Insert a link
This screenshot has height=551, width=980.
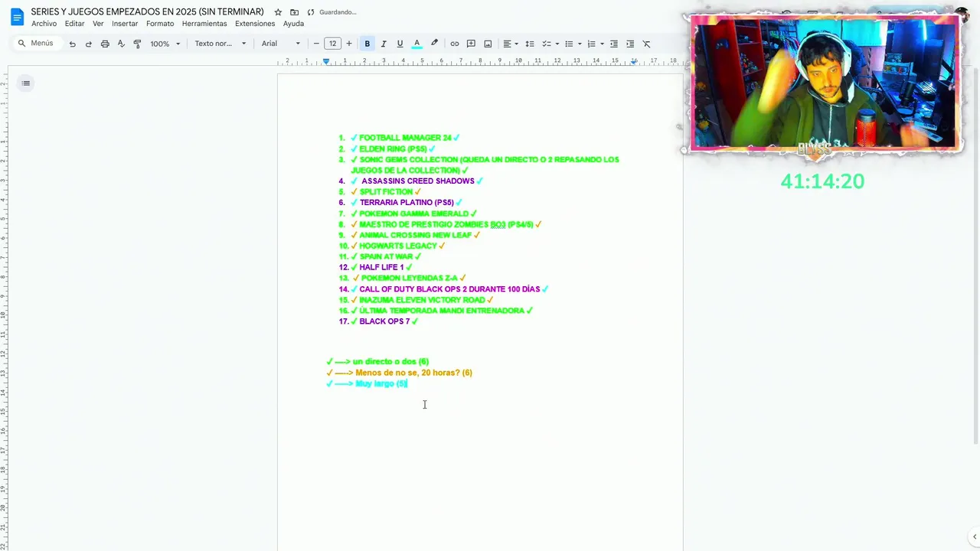(x=455, y=44)
